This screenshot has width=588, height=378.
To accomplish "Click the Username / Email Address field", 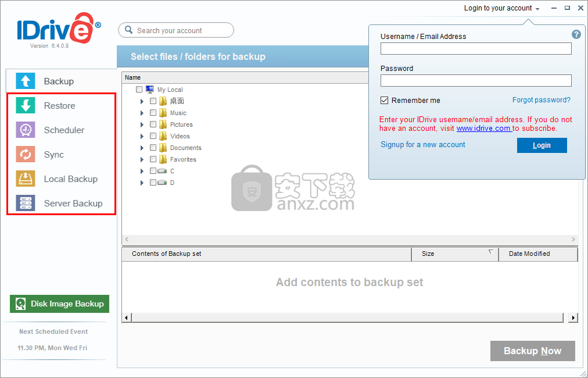I will click(x=476, y=48).
